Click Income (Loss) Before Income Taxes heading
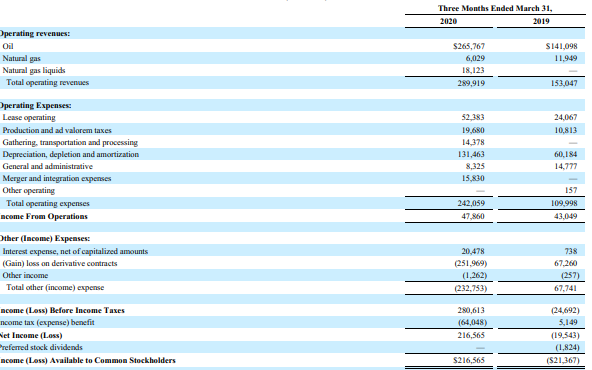The height and width of the screenshot is (370, 592). [x=62, y=310]
